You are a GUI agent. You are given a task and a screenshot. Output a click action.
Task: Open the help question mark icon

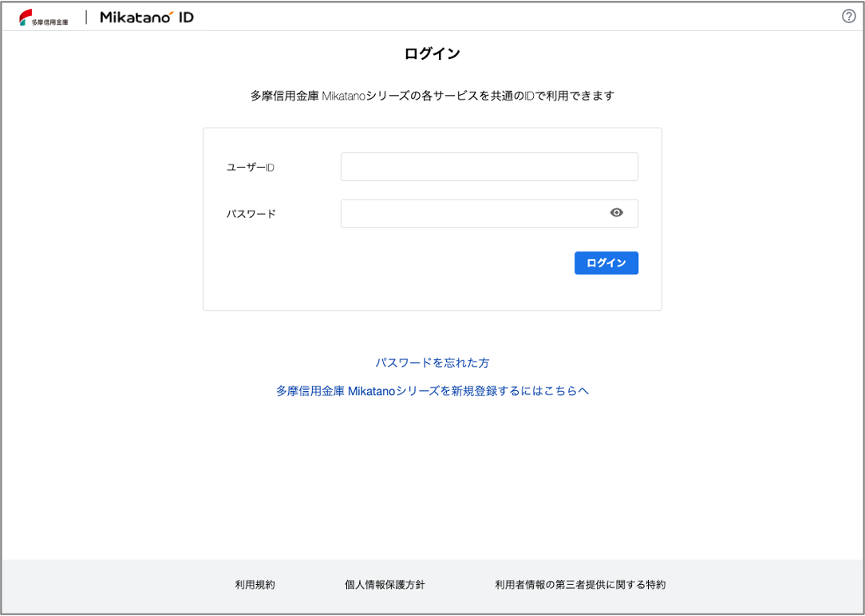coord(848,17)
